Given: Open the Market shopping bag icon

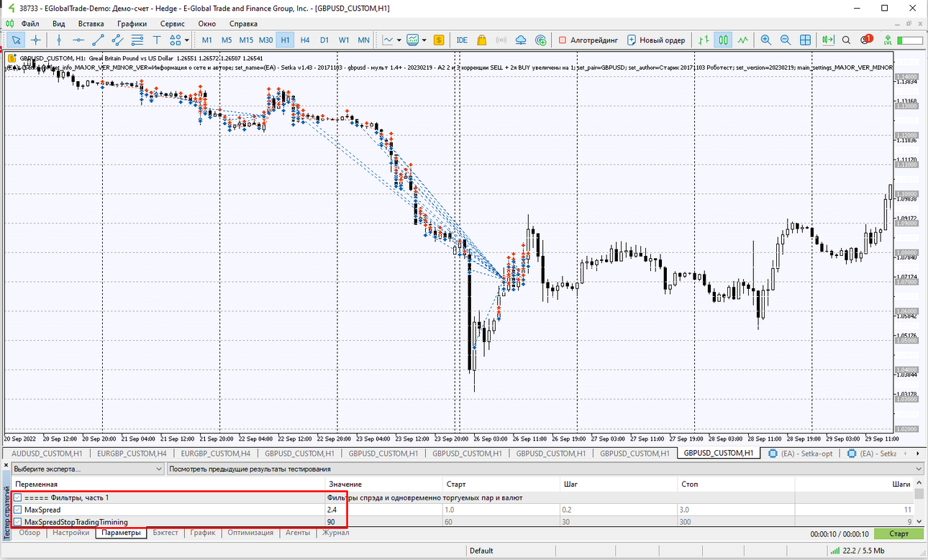Looking at the screenshot, I should coord(482,40).
